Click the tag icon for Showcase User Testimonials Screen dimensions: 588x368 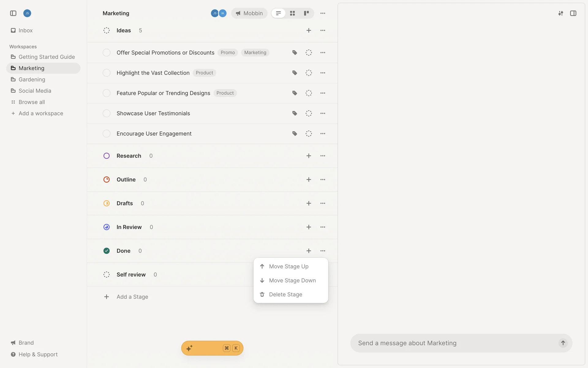click(x=295, y=113)
